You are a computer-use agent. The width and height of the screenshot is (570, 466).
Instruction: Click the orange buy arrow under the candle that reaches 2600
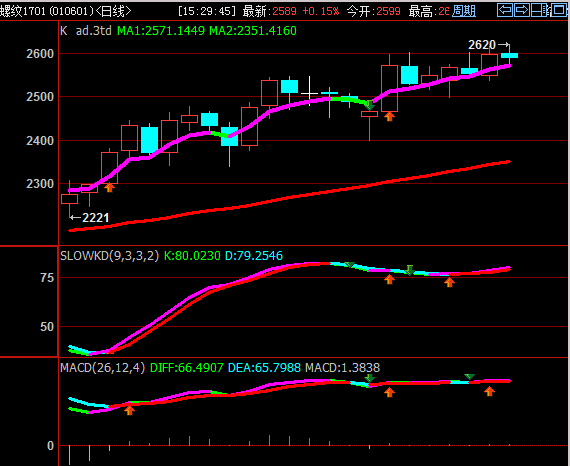point(389,117)
